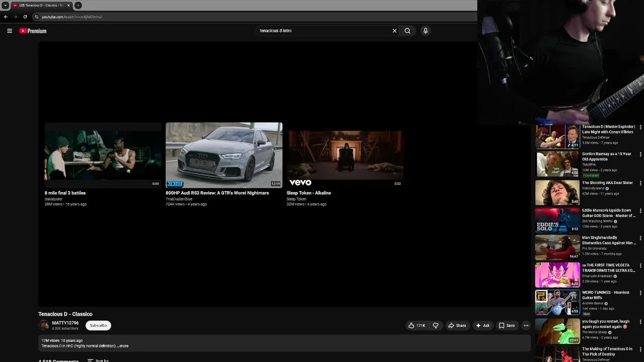Open The Making of Tenacious D title
Screen dimensions: 644x362
[x=607, y=351]
